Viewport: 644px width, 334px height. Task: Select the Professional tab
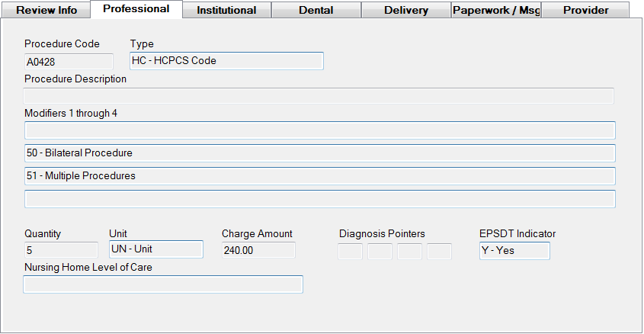[136, 9]
